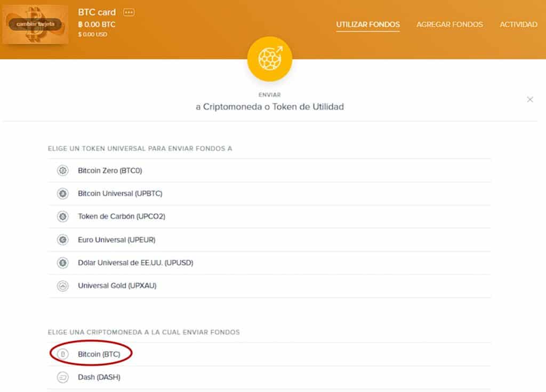
Task: Choose Bitcoin Universal (UPBTC) token
Action: [269, 194]
